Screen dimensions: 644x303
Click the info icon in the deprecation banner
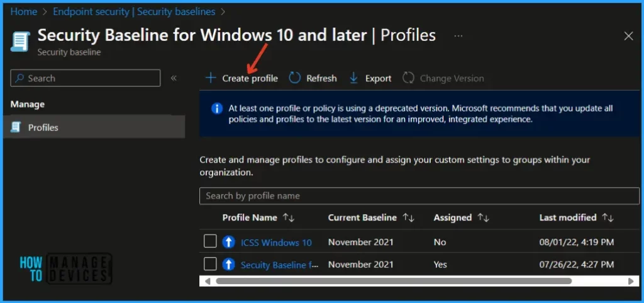[x=217, y=108]
